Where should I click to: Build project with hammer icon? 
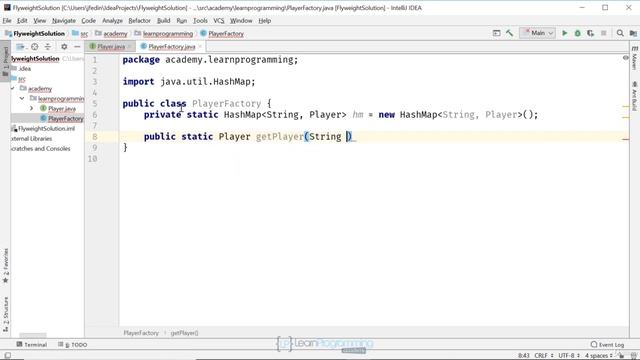[509, 33]
